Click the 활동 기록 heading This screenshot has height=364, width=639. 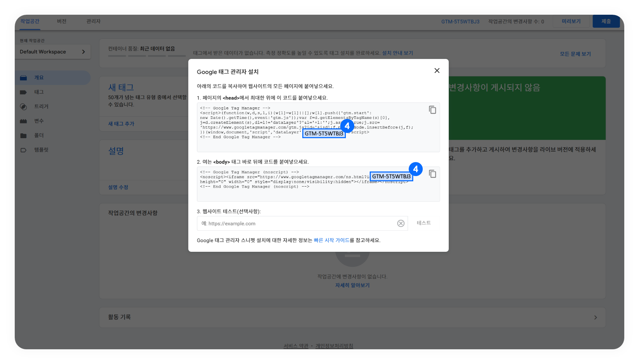click(x=119, y=317)
